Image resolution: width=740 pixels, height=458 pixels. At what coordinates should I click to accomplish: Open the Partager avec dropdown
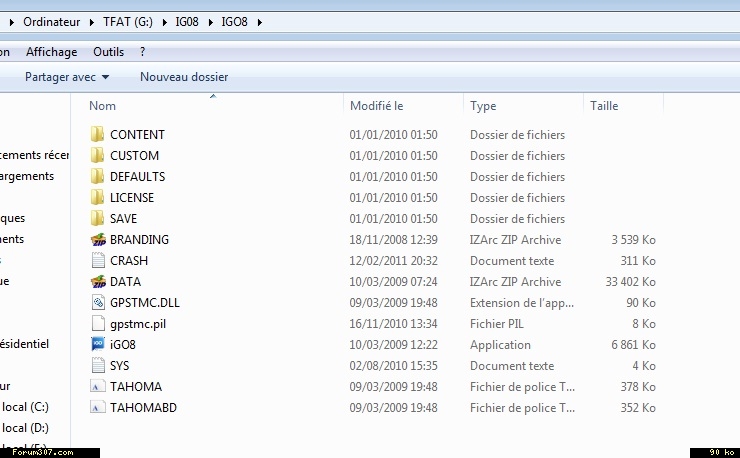[x=67, y=77]
